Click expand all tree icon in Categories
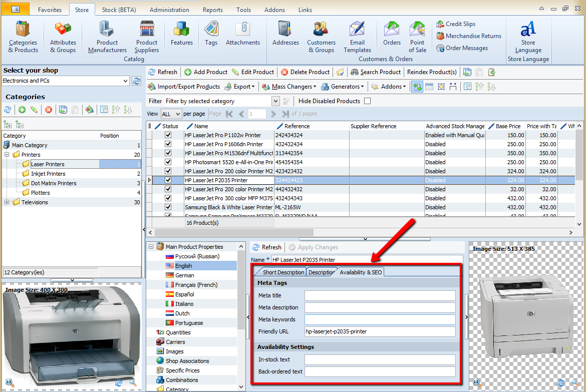 (x=8, y=125)
